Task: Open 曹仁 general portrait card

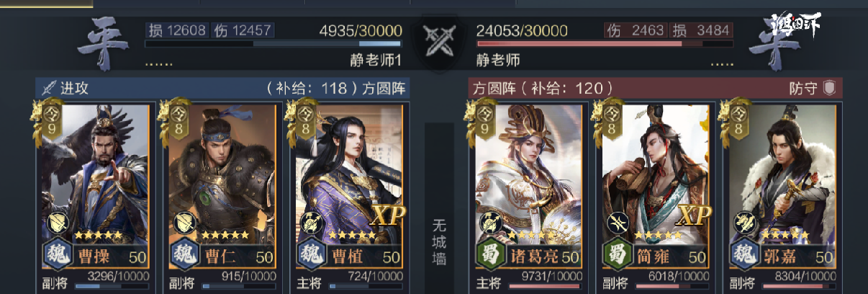Action: click(222, 189)
